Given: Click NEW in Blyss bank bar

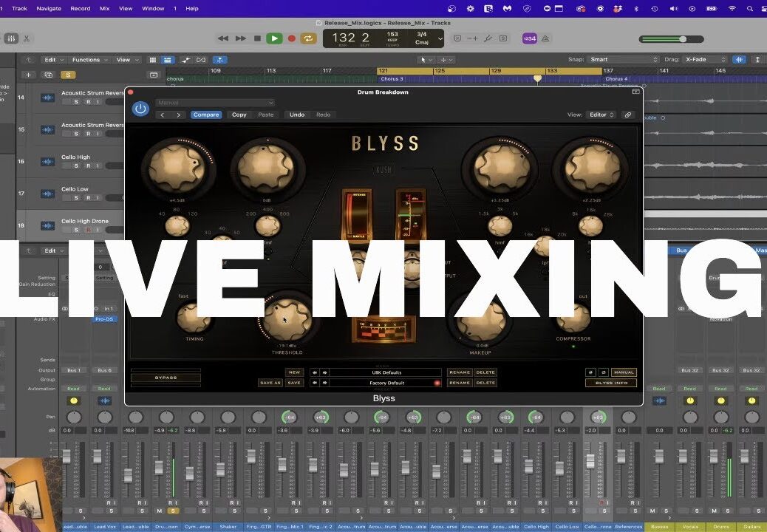Looking at the screenshot, I should click(x=295, y=372).
